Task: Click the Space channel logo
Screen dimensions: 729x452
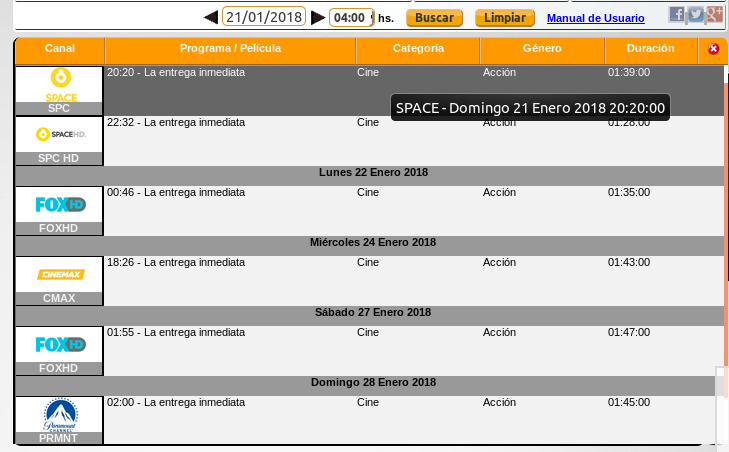Action: (59, 84)
